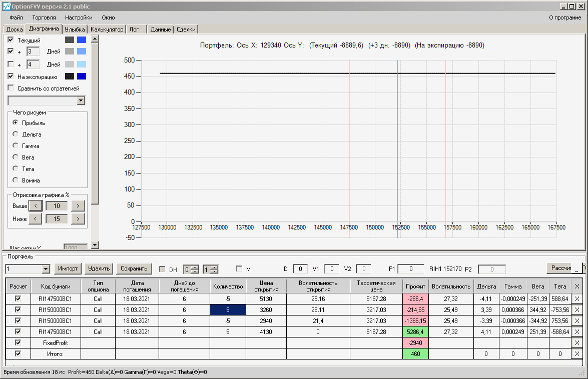This screenshot has height=379, width=588.
Task: Click the days input field showing 3
Action: pyautogui.click(x=33, y=51)
